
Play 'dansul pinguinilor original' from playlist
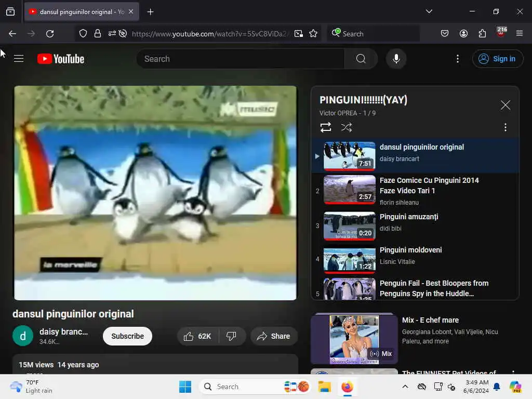coord(415,156)
